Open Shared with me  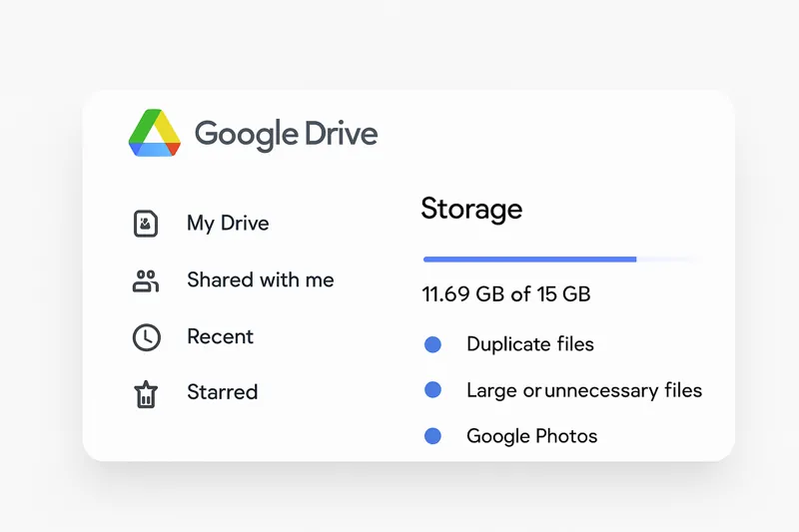tap(261, 279)
